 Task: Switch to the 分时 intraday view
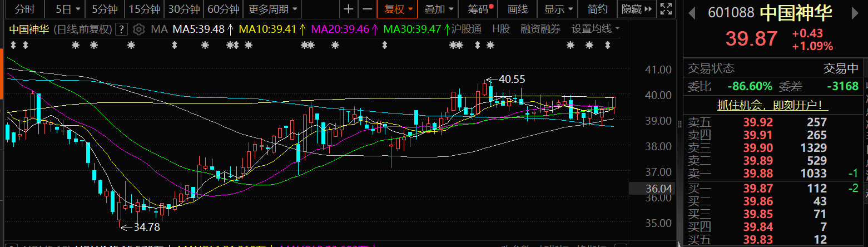point(24,9)
